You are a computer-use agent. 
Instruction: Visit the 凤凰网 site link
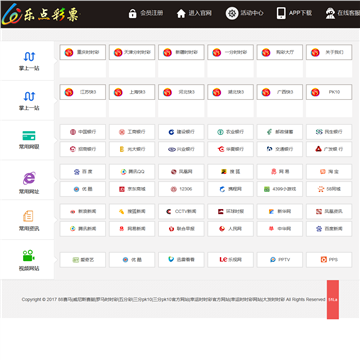coord(181,172)
